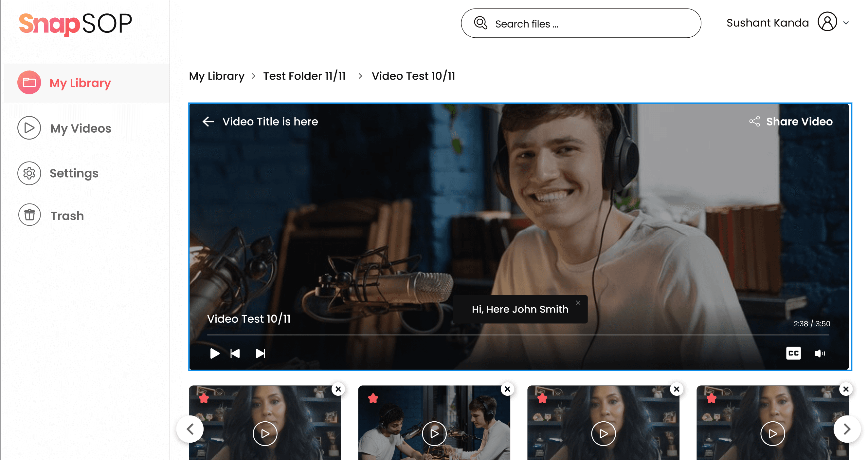Viewport: 868px width, 460px height.
Task: Skip to the next video
Action: (x=260, y=354)
